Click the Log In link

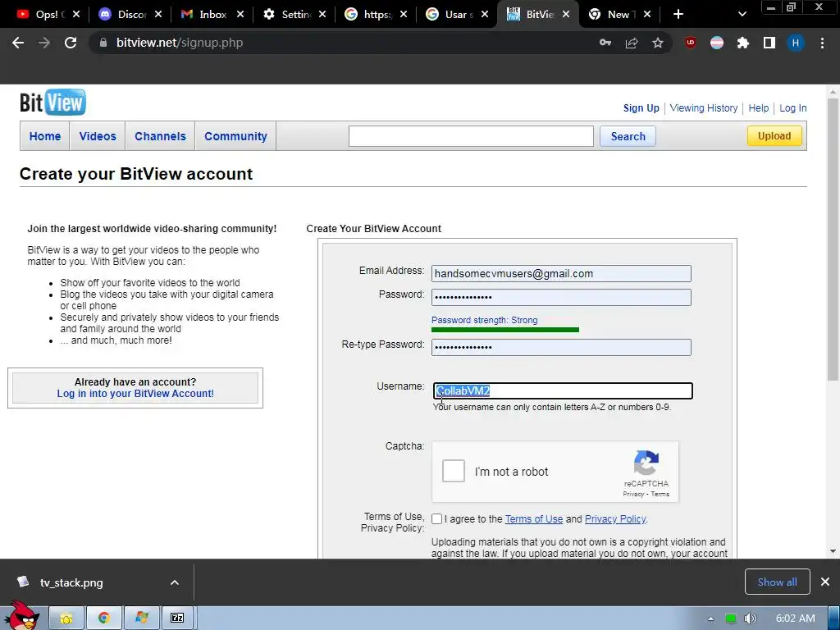pos(793,108)
